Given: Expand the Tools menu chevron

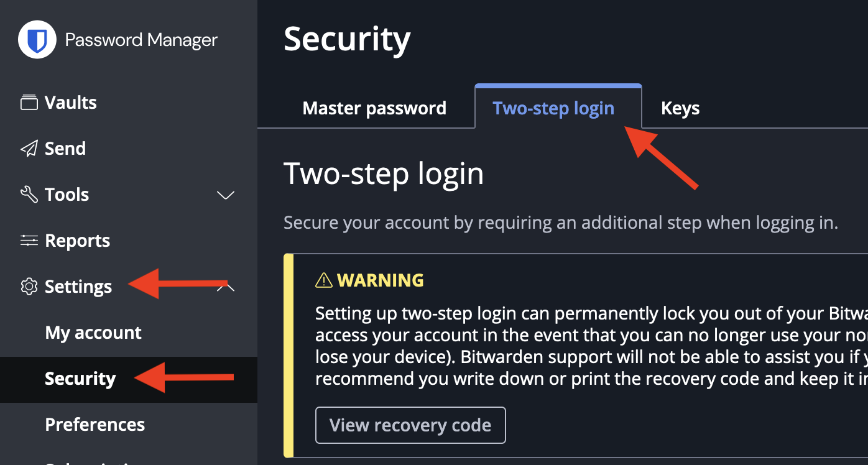Looking at the screenshot, I should pyautogui.click(x=225, y=195).
